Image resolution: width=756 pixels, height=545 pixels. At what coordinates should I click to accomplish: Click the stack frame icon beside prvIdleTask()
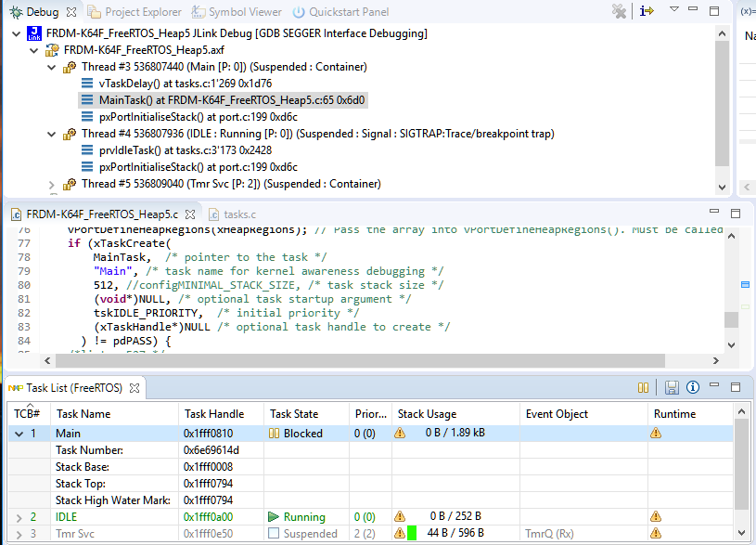[x=87, y=150]
